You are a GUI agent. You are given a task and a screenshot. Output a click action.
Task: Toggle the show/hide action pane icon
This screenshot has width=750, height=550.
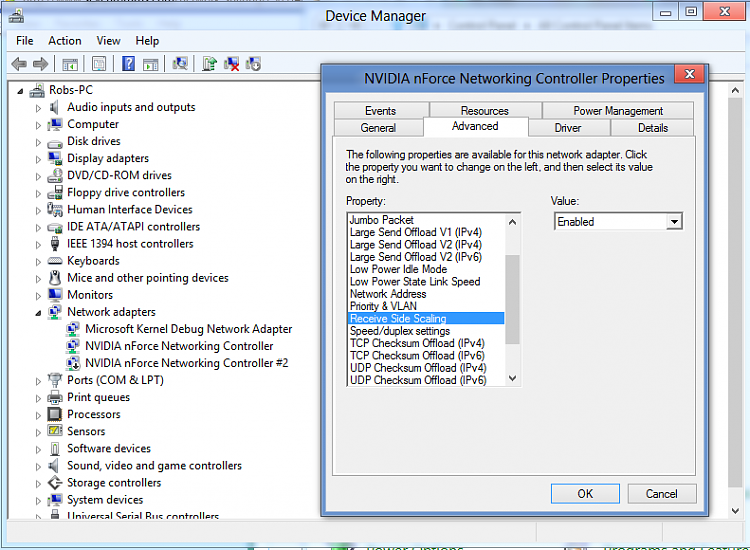[151, 64]
